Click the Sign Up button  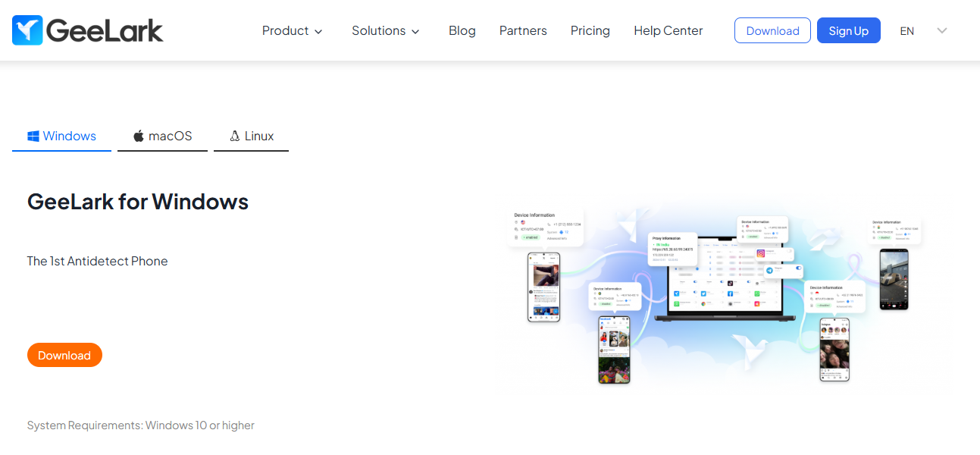(849, 30)
